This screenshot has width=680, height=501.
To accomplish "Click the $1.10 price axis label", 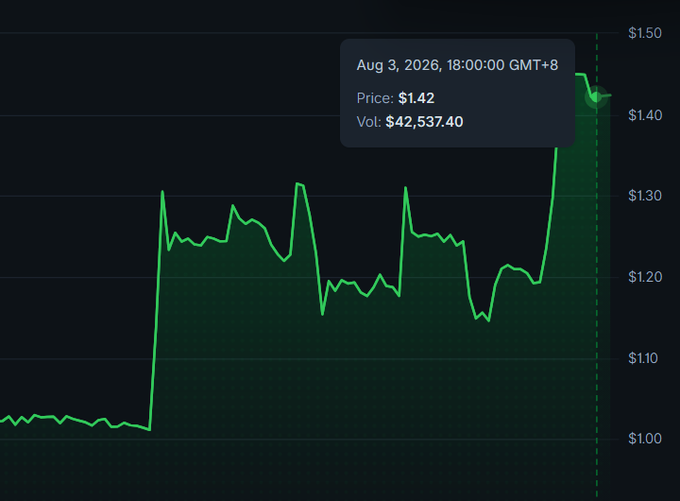I will [x=643, y=358].
